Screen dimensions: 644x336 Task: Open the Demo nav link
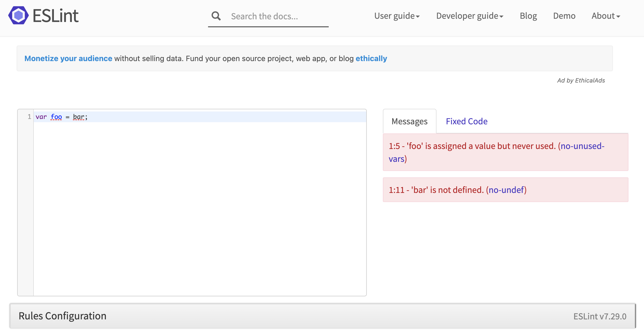pyautogui.click(x=564, y=16)
